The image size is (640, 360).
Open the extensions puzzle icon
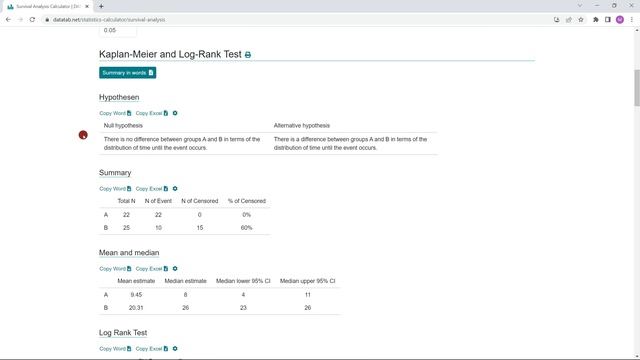coord(596,20)
